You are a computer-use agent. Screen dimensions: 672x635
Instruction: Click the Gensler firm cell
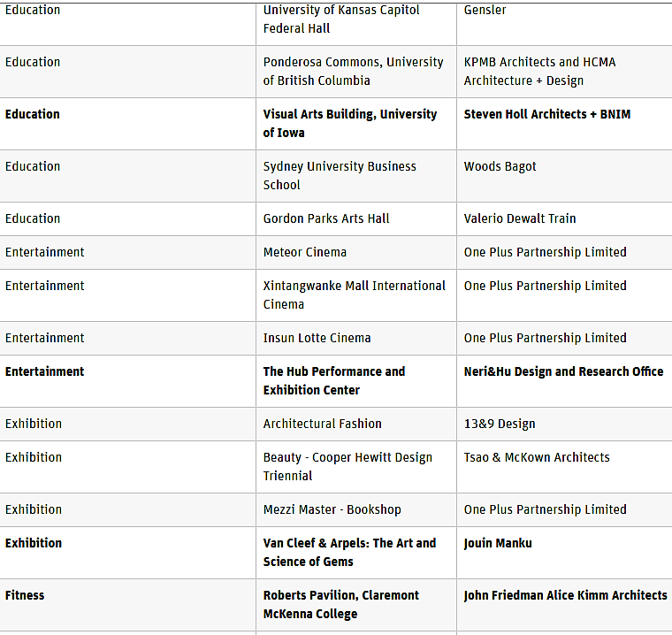click(x=564, y=22)
